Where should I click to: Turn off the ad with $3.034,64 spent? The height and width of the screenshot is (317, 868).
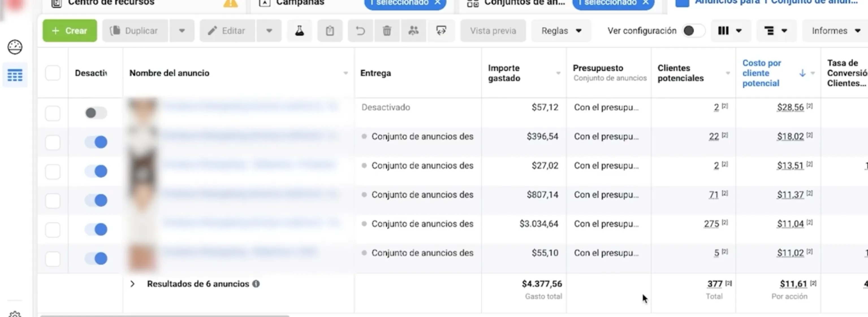click(96, 229)
